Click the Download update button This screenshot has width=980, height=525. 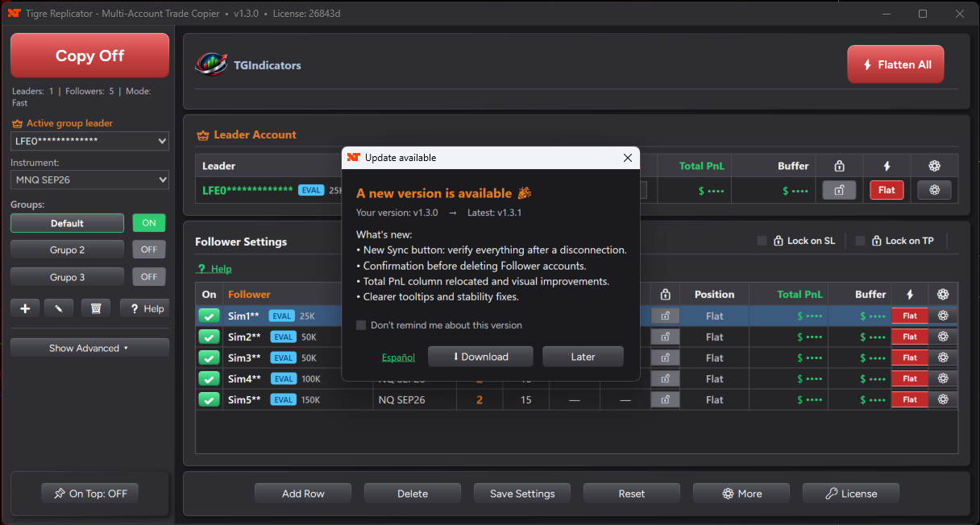[480, 357]
